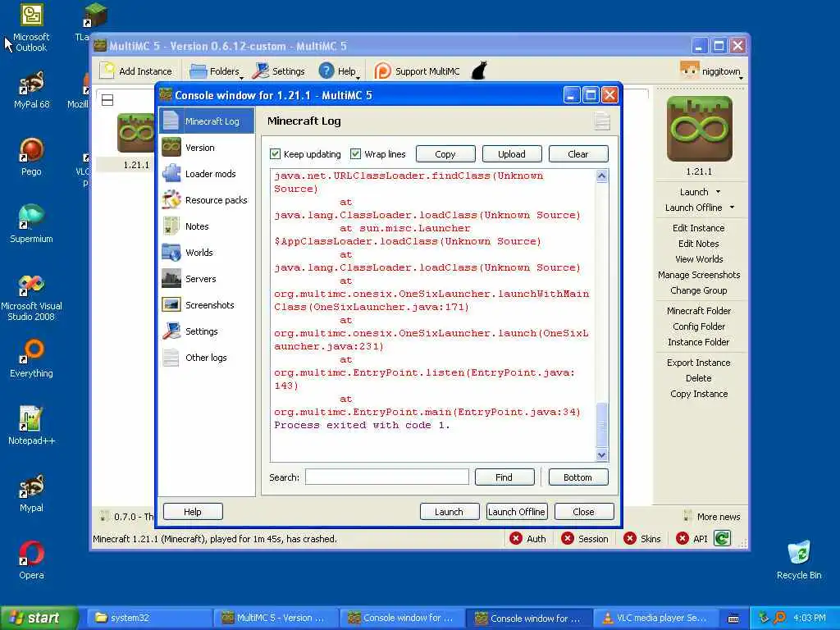The image size is (840, 630).
Task: Switch to system32 taskbar window
Action: (x=149, y=618)
